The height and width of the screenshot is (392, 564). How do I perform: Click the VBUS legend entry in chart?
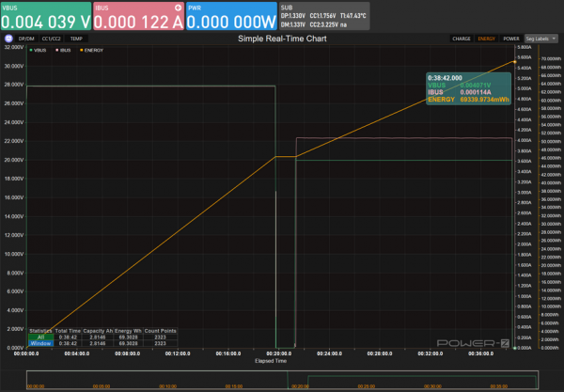click(39, 51)
